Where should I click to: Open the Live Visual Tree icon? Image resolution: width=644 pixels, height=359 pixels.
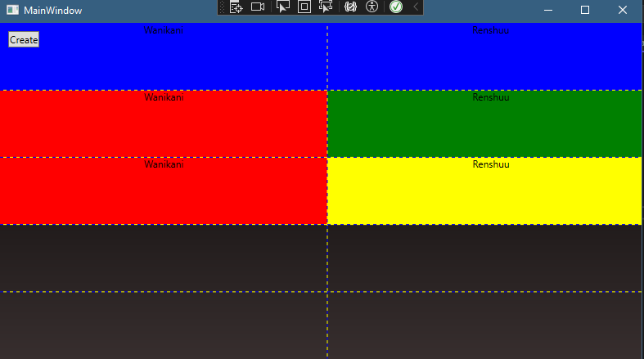point(236,7)
